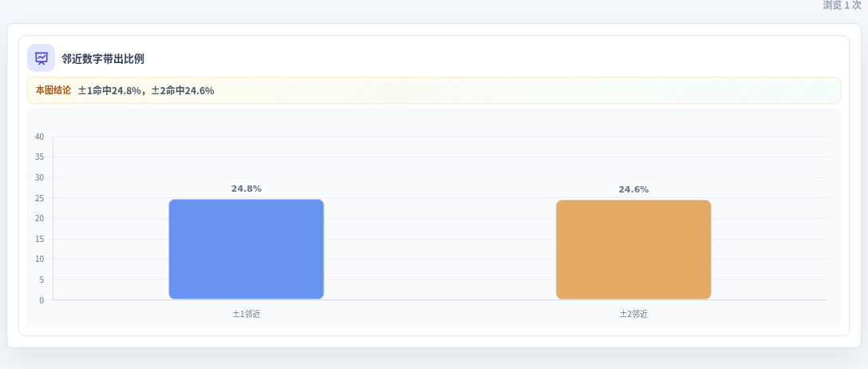Click the 本图结论 label
Screen dimensions: 868x369
[x=53, y=90]
